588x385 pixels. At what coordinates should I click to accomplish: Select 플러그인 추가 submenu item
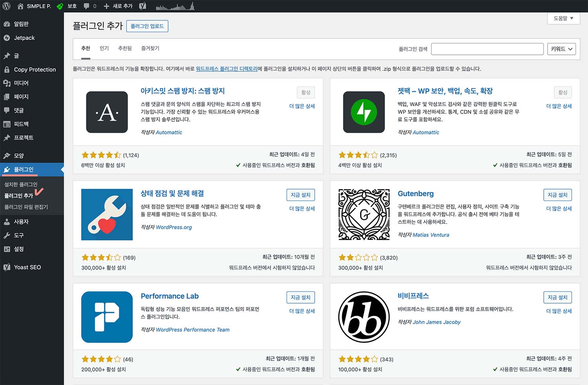coord(18,195)
